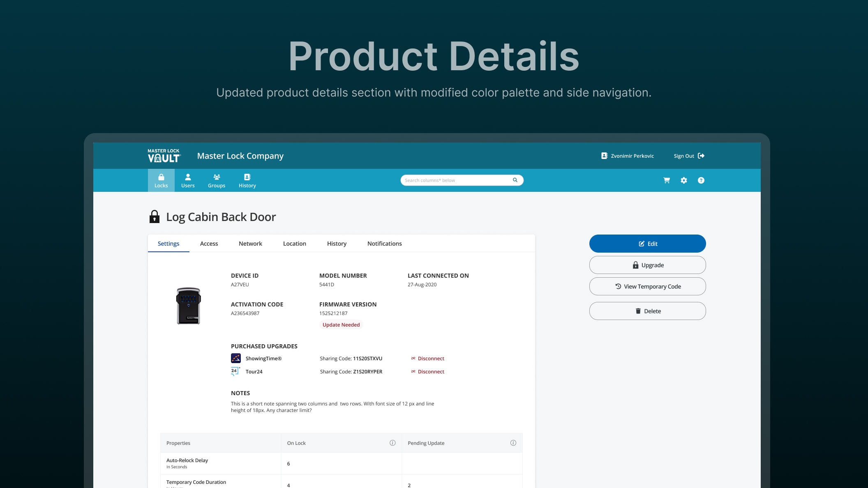Open settings via the gear icon
Screen dimensions: 868x488
(684, 180)
